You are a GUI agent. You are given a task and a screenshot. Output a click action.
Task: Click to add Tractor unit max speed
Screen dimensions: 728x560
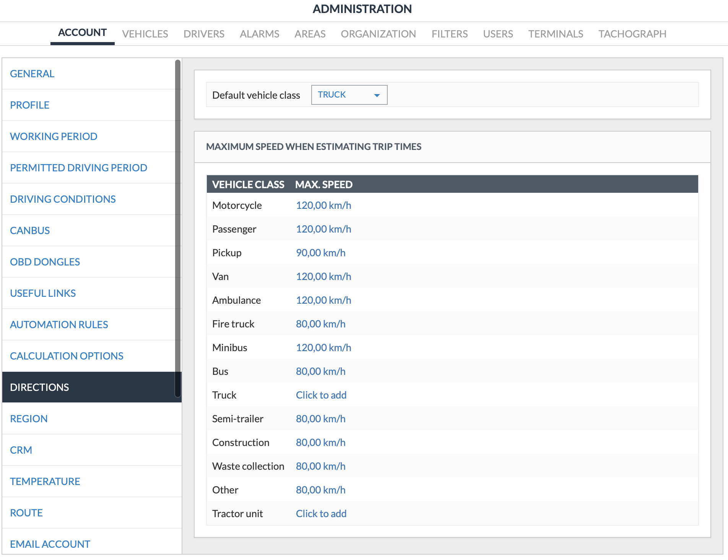click(321, 514)
